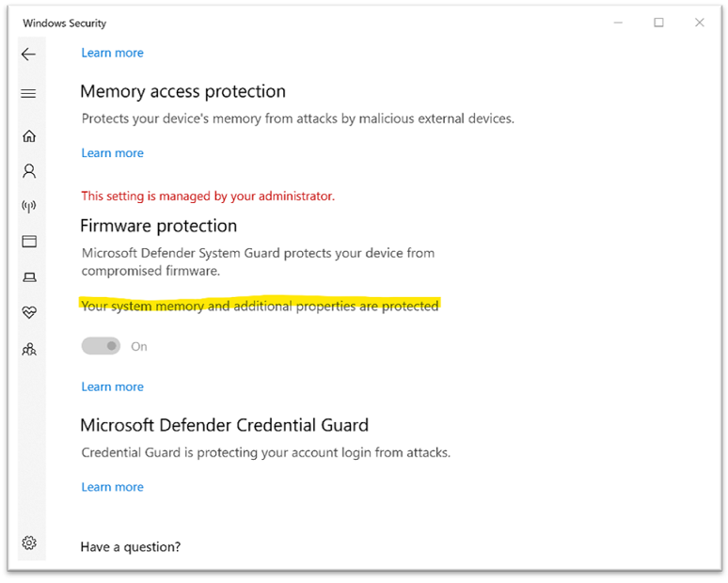Click Learn more under Firmware protection
Screen dimensions: 728x583
112,387
